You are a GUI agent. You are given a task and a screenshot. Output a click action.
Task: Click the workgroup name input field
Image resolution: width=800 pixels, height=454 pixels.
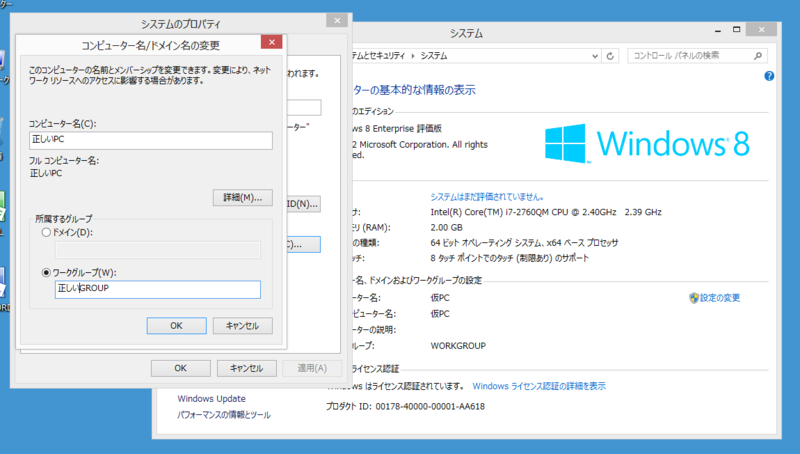158,289
